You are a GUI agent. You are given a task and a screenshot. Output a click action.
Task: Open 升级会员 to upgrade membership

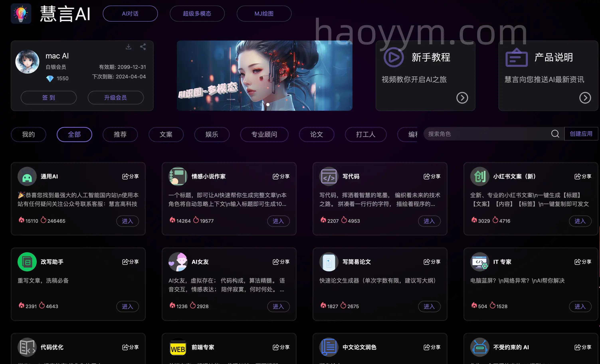(x=116, y=97)
